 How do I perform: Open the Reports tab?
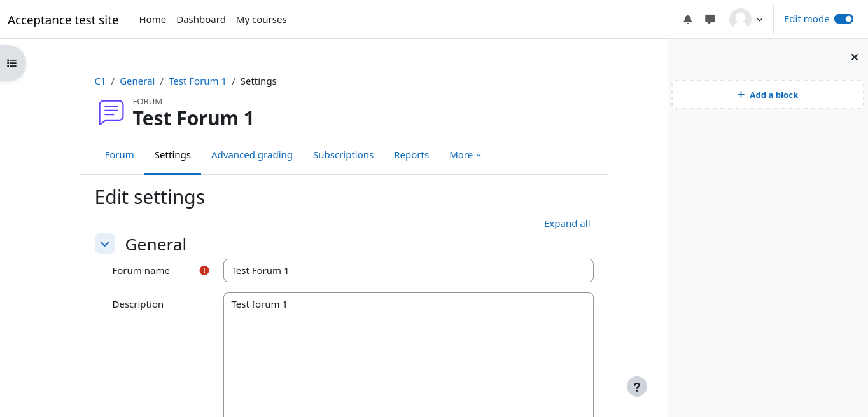[411, 155]
